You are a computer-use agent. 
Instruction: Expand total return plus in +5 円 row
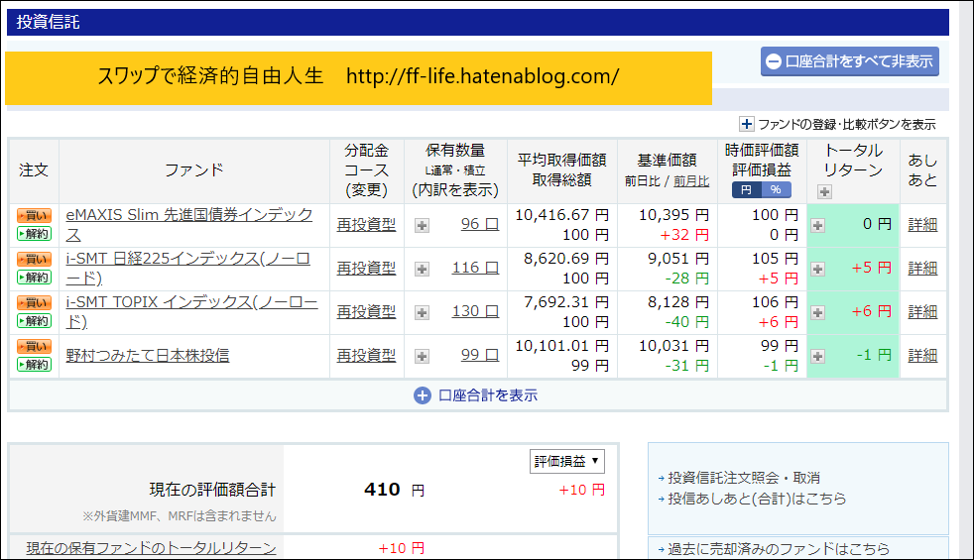point(817,269)
